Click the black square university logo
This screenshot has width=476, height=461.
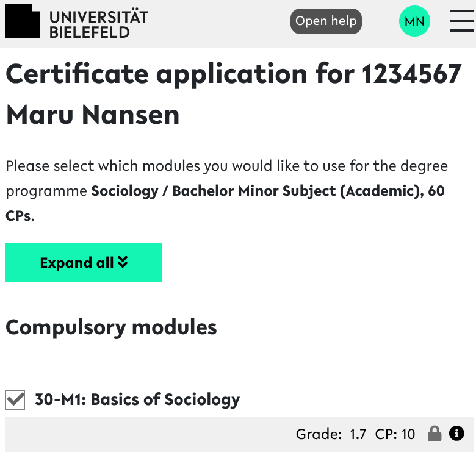[23, 21]
